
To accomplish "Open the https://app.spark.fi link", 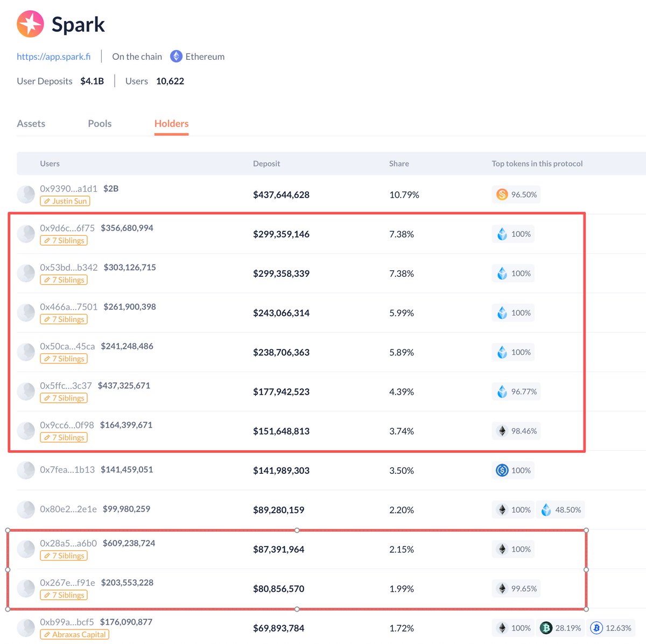I will (53, 57).
